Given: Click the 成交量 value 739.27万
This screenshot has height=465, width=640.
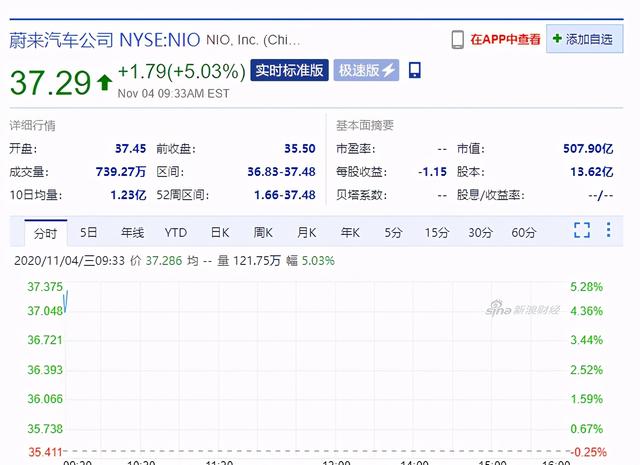Looking at the screenshot, I should pyautogui.click(x=121, y=172).
